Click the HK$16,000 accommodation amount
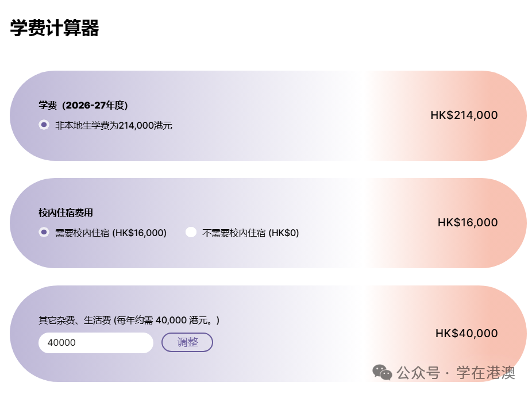This screenshot has height=394, width=532. tap(467, 222)
